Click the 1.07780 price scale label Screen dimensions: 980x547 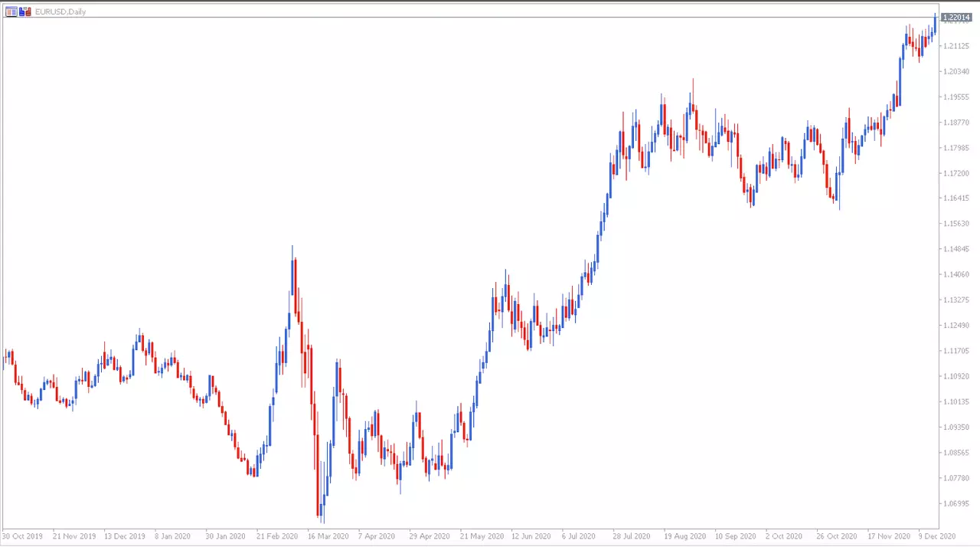[958, 478]
